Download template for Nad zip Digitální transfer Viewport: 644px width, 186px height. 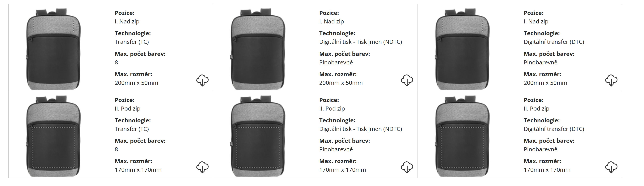[x=611, y=80]
